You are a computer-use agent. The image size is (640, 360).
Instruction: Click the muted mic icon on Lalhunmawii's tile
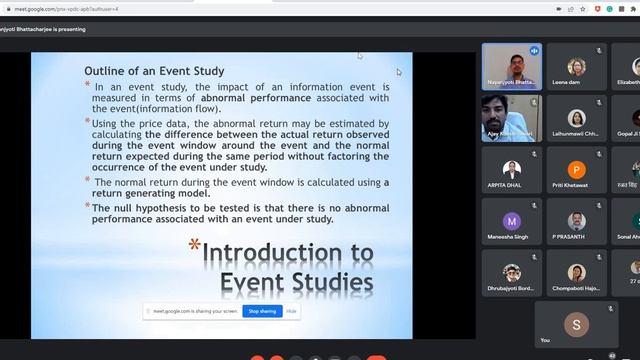pyautogui.click(x=599, y=102)
